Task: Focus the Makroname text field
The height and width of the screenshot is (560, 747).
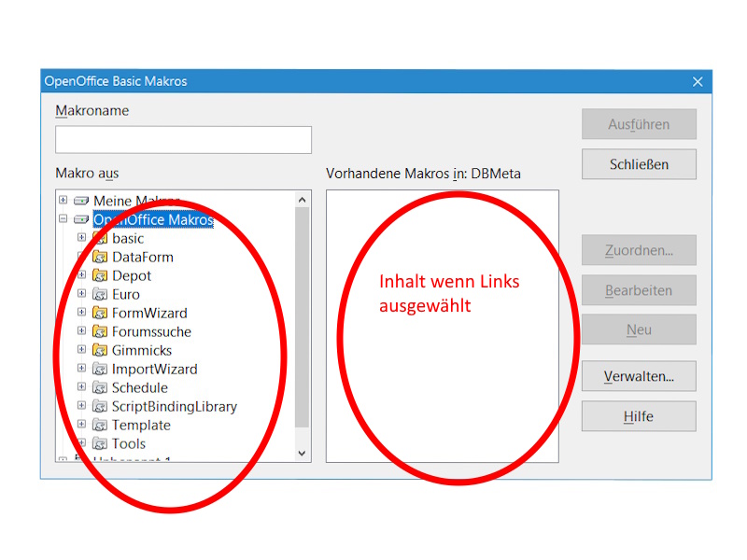Action: pos(183,140)
